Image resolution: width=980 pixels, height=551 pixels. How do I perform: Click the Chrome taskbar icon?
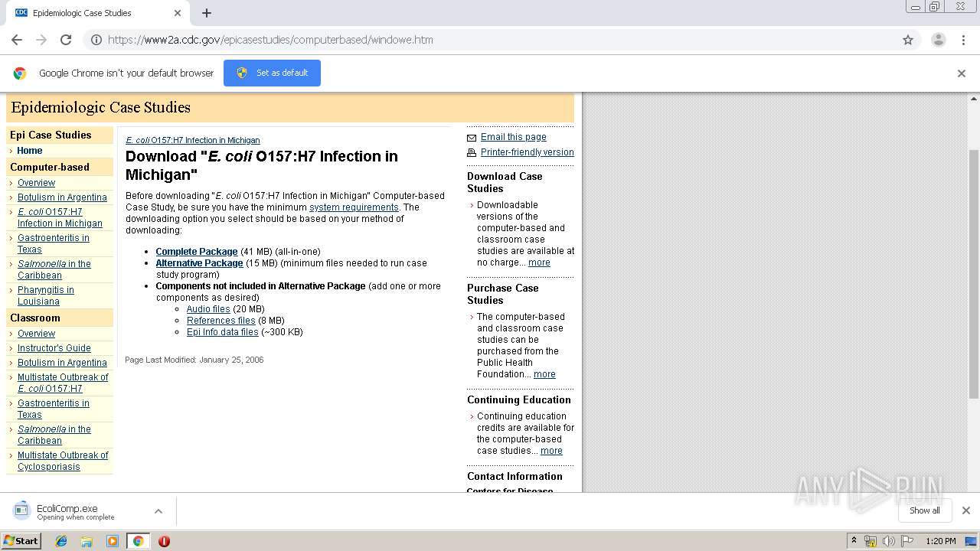138,541
